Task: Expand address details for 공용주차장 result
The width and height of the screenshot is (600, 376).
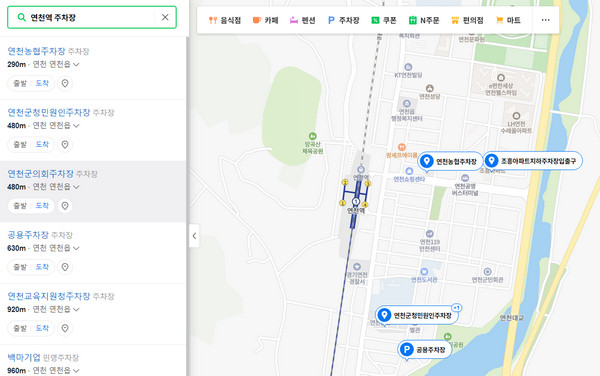Action: [x=76, y=248]
